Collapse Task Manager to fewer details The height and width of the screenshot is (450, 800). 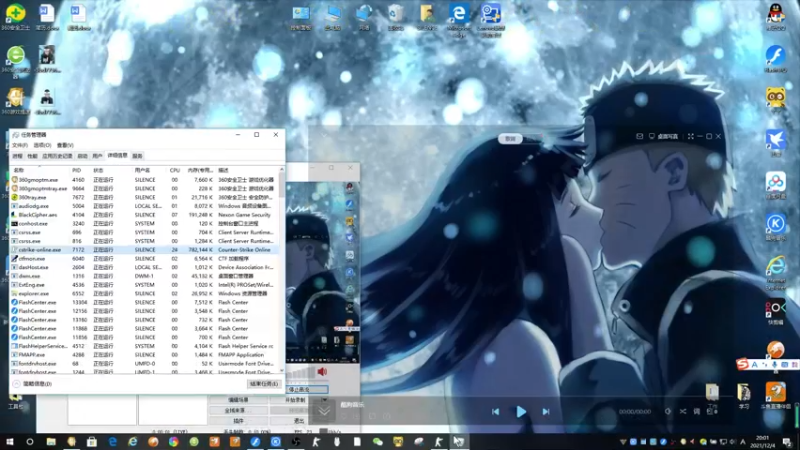point(33,384)
